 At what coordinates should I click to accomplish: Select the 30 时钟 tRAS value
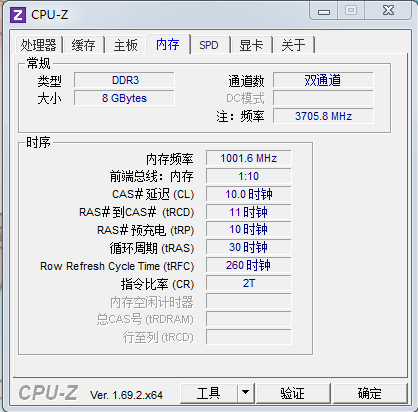(x=249, y=248)
